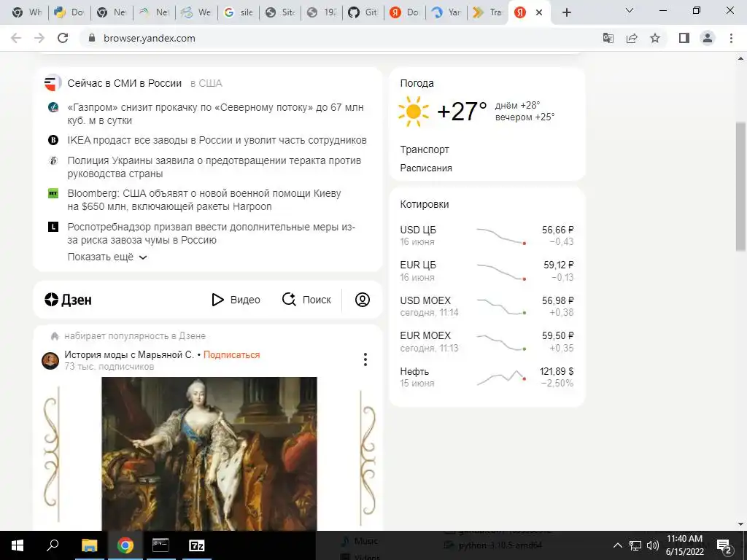This screenshot has height=560, width=747.
Task: Open the Полиция Украины news headline
Action: (214, 167)
